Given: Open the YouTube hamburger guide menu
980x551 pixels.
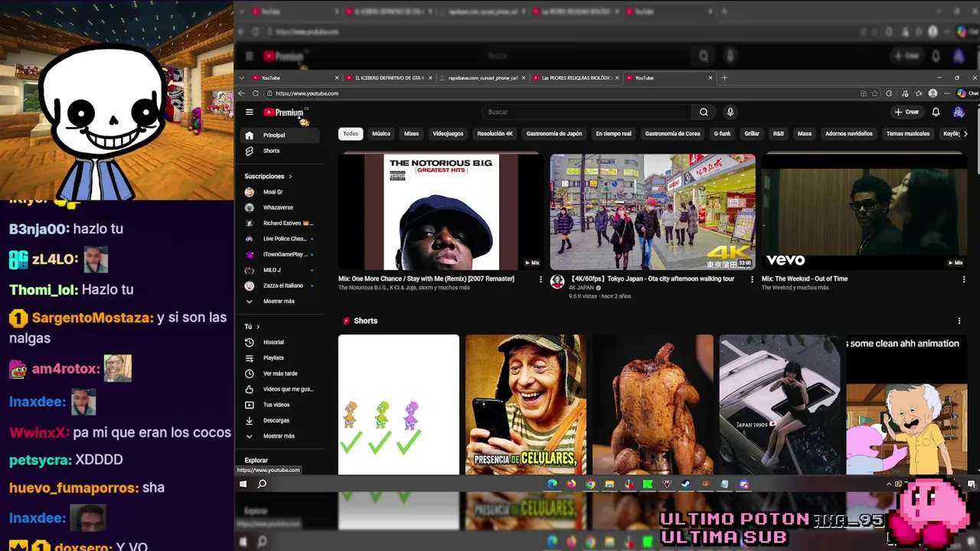Looking at the screenshot, I should pos(249,112).
